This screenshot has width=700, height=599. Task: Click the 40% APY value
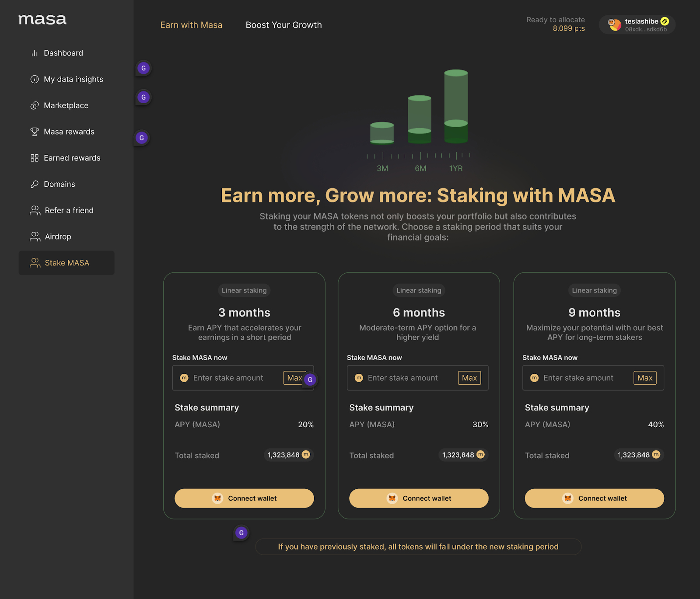click(x=656, y=425)
